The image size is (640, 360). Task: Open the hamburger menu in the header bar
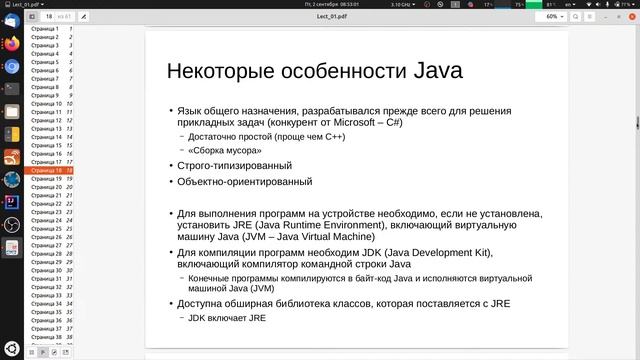pos(589,17)
